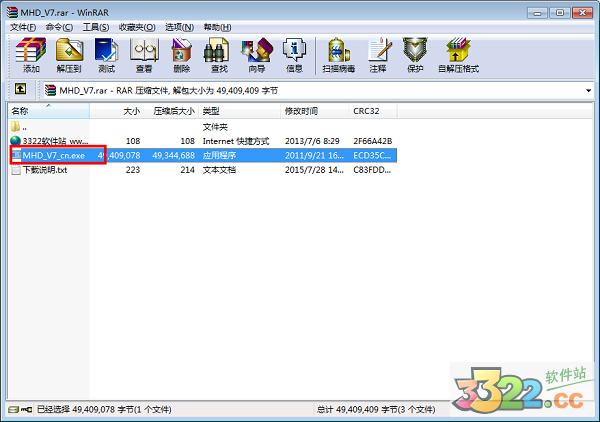Open the 向导 (Wizard) toolbar icon

[257, 49]
